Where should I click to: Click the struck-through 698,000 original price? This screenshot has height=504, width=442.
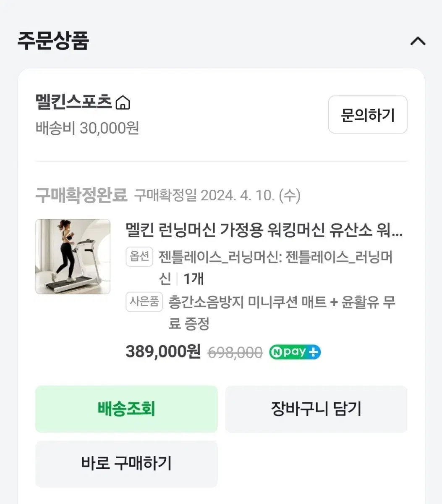point(235,352)
